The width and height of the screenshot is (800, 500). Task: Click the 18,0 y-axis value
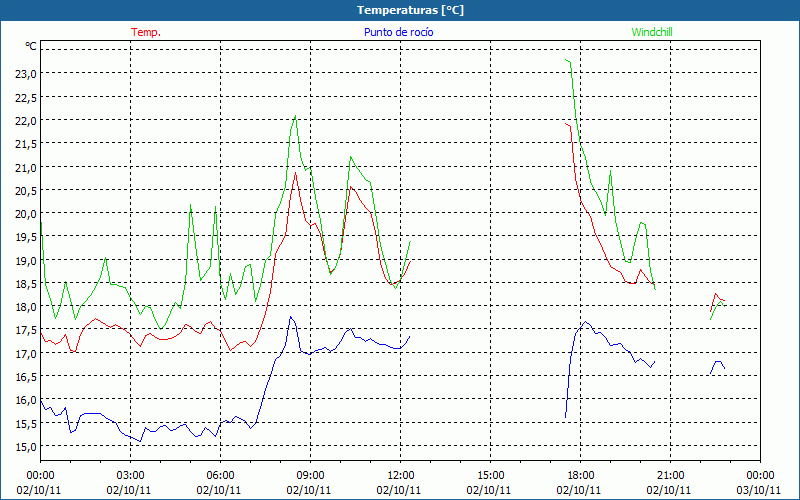(x=26, y=307)
